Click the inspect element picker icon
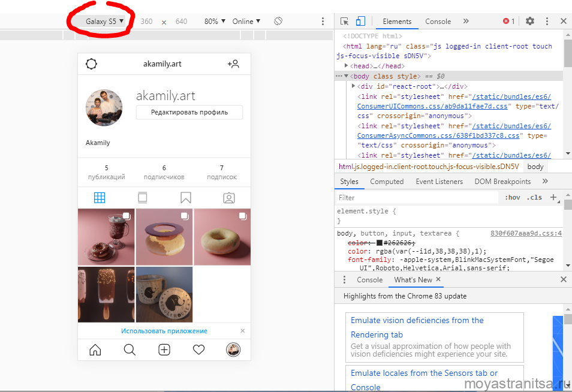This screenshot has width=572, height=392. click(x=344, y=21)
